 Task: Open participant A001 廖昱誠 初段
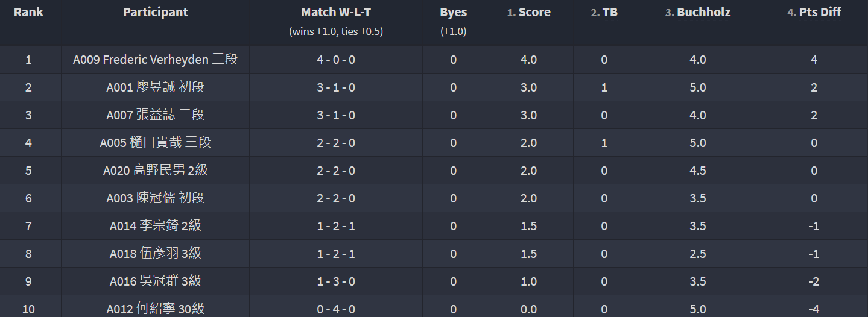(x=156, y=87)
